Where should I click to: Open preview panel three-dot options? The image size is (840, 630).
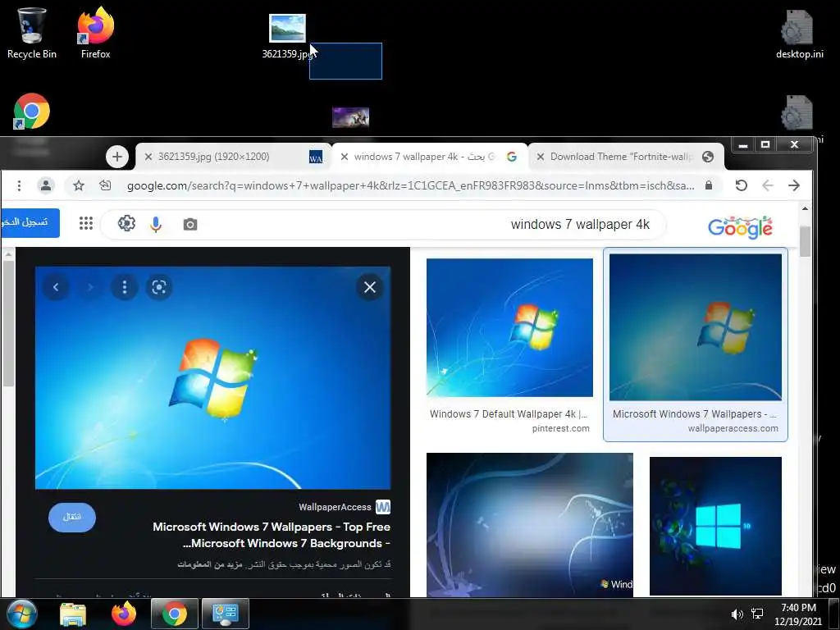[x=125, y=287]
